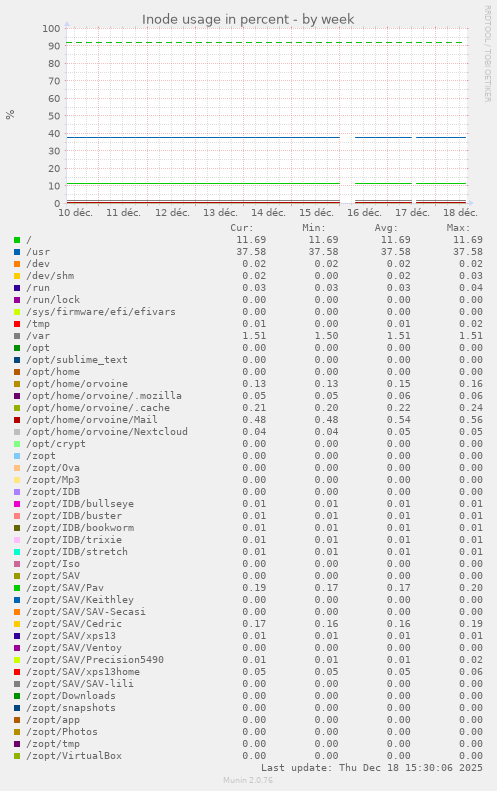Select the /opt/home/orvoine/.mozilla label
Viewport: 497px width, 791px height.
(104, 396)
